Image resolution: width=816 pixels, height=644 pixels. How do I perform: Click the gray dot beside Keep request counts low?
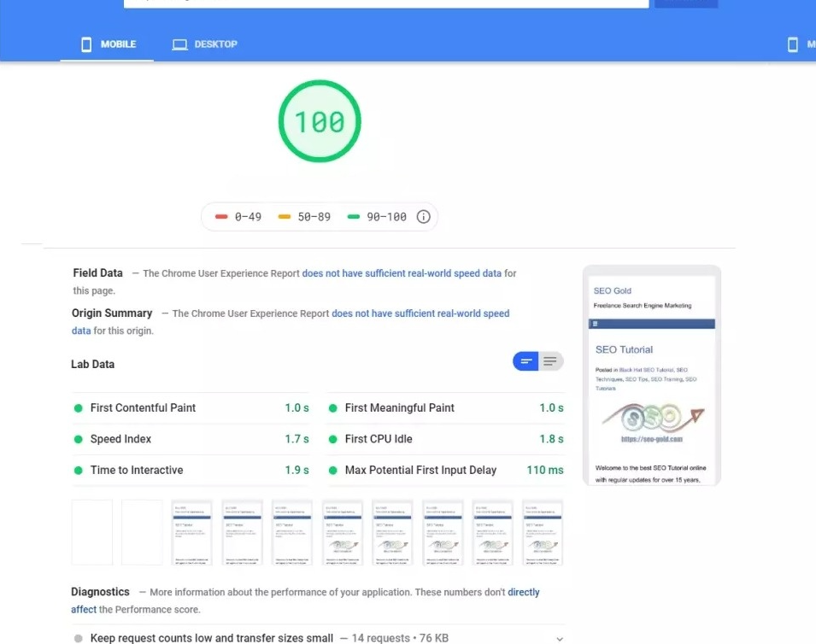pyautogui.click(x=79, y=638)
